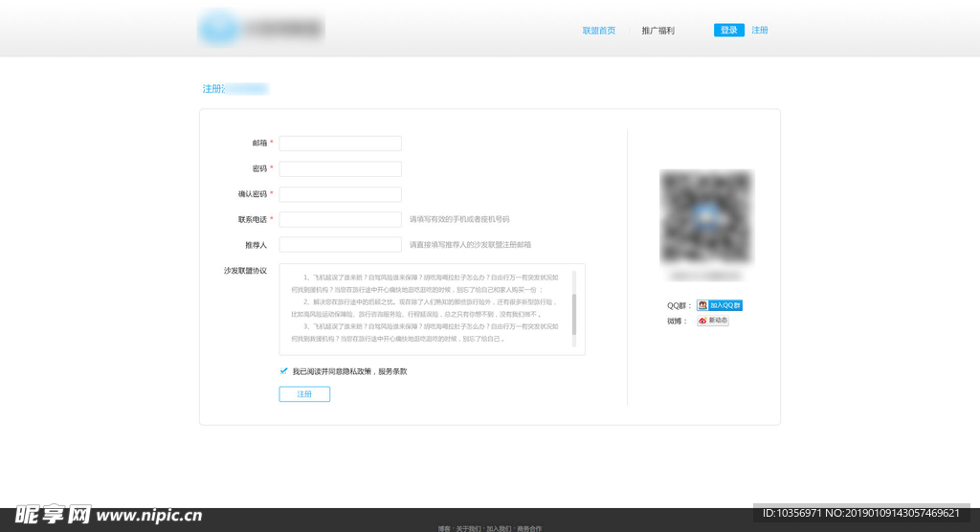Open the 注册 link in the header
The image size is (980, 532).
pyautogui.click(x=759, y=30)
